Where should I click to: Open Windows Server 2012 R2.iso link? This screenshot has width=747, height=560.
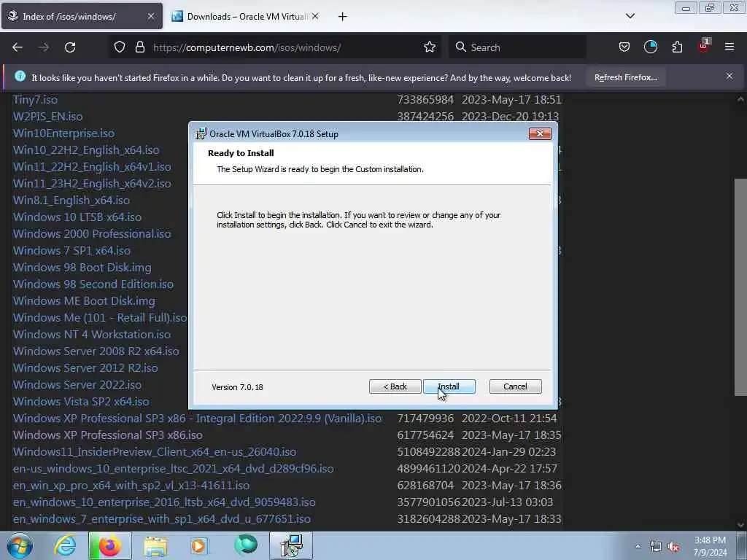(x=85, y=368)
